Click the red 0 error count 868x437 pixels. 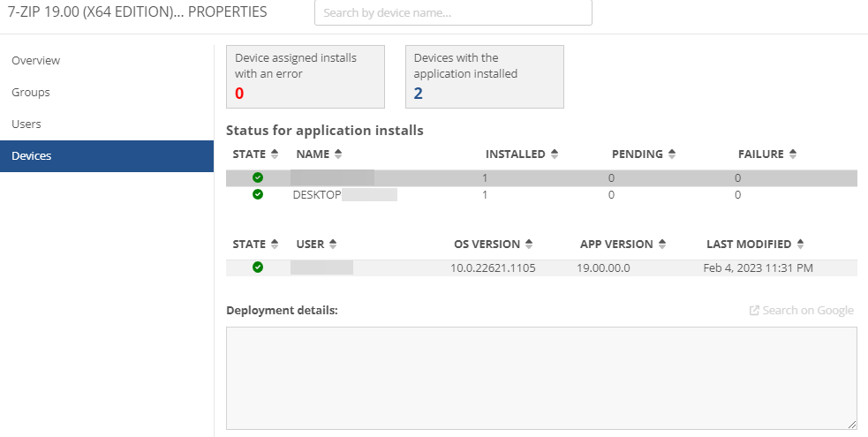pos(239,94)
